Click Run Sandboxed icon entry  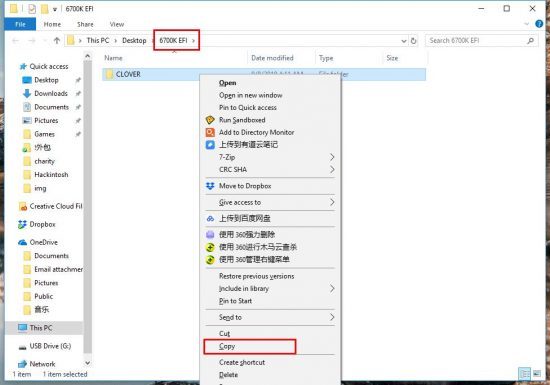tap(210, 120)
